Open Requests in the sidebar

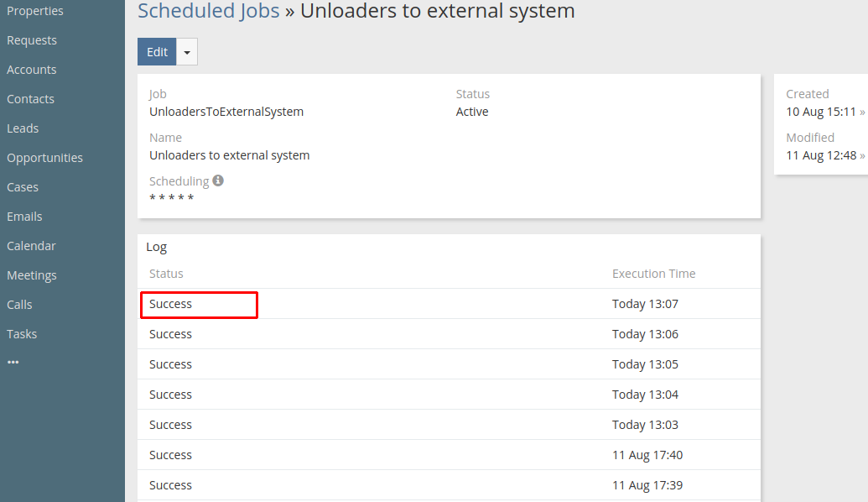[x=32, y=40]
